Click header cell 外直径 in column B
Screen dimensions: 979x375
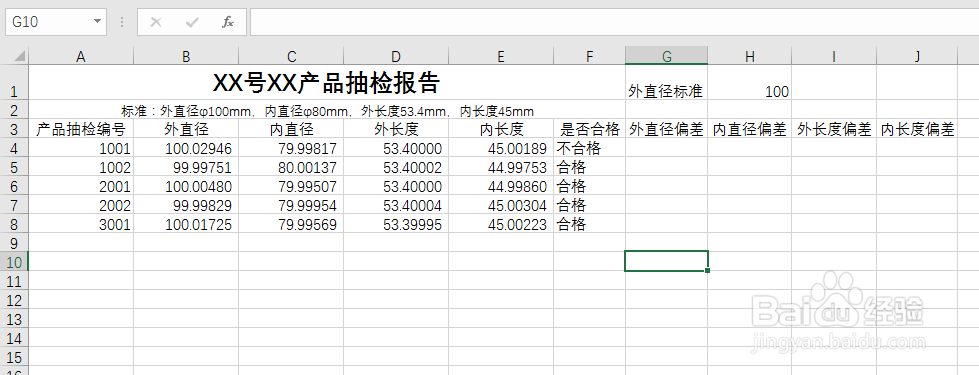186,130
